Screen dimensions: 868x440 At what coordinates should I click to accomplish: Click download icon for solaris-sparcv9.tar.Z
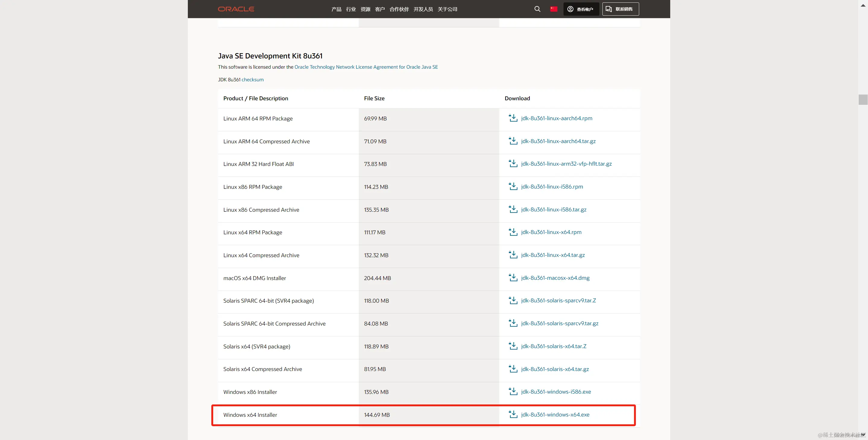point(513,300)
